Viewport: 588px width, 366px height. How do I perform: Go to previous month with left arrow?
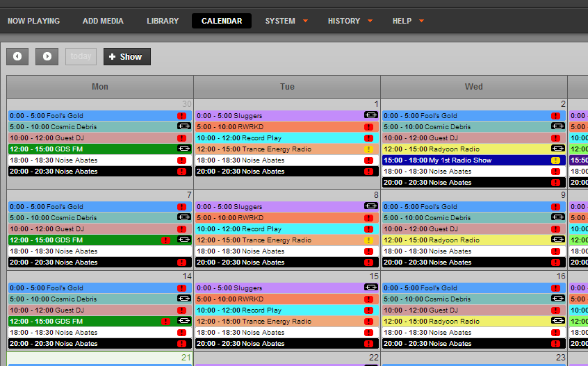coord(17,56)
